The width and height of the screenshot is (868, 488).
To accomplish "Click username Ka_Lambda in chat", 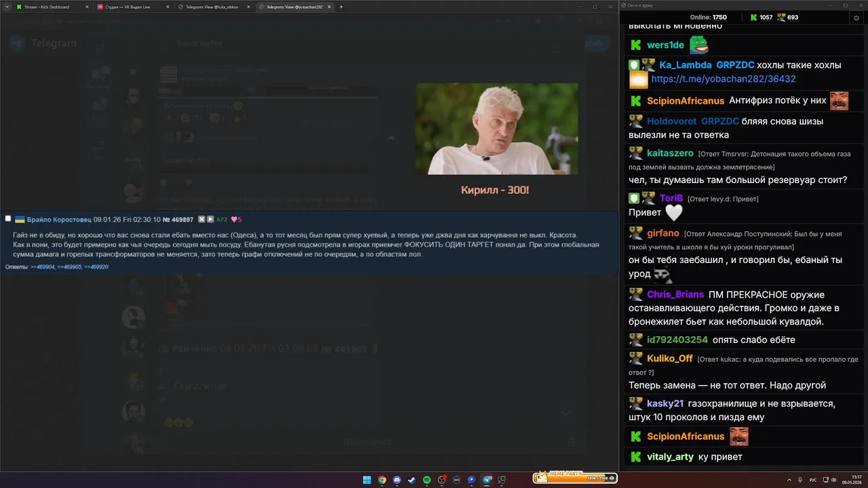I will pos(686,65).
